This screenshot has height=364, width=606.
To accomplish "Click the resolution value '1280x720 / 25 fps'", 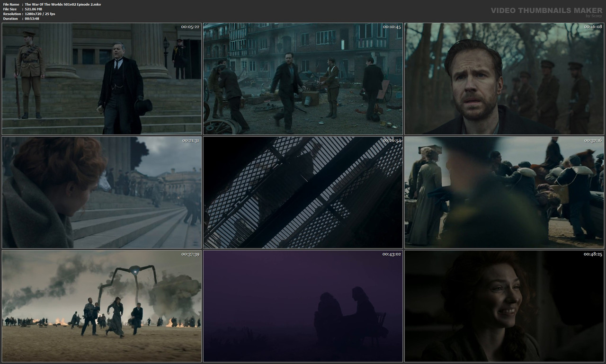I will 40,14.
